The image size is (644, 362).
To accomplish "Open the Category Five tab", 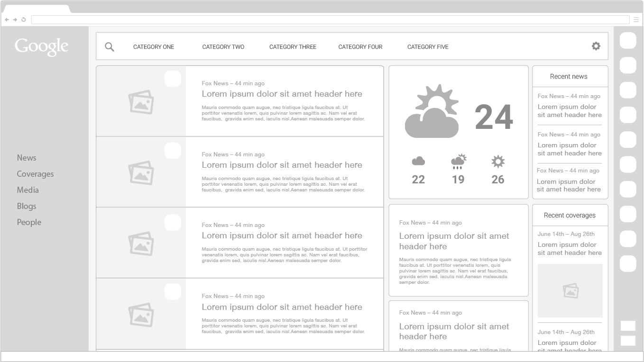I will 428,47.
